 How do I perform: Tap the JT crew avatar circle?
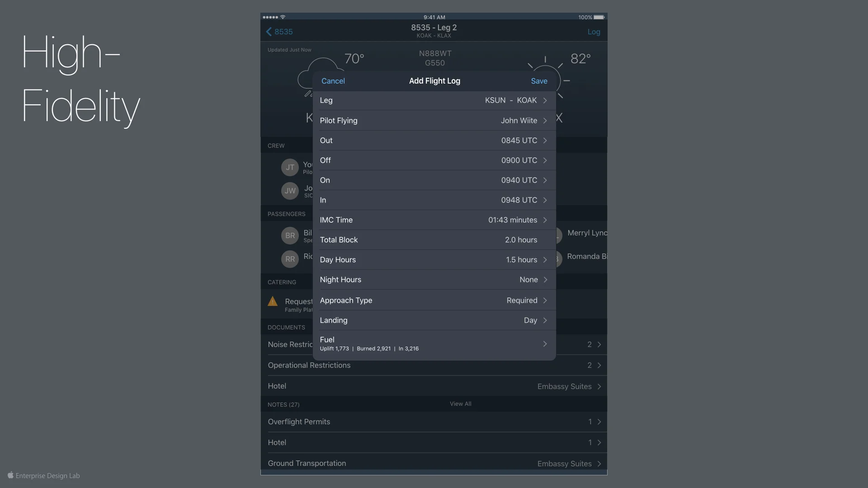[290, 168]
